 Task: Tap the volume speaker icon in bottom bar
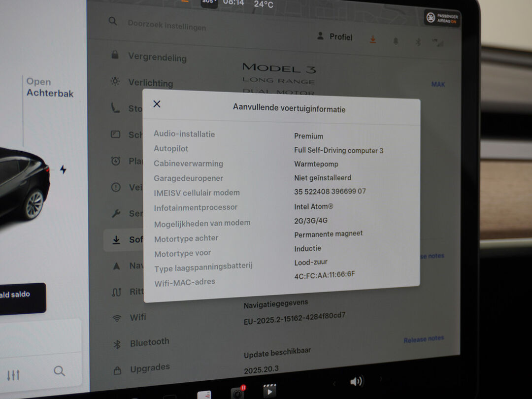point(357,381)
